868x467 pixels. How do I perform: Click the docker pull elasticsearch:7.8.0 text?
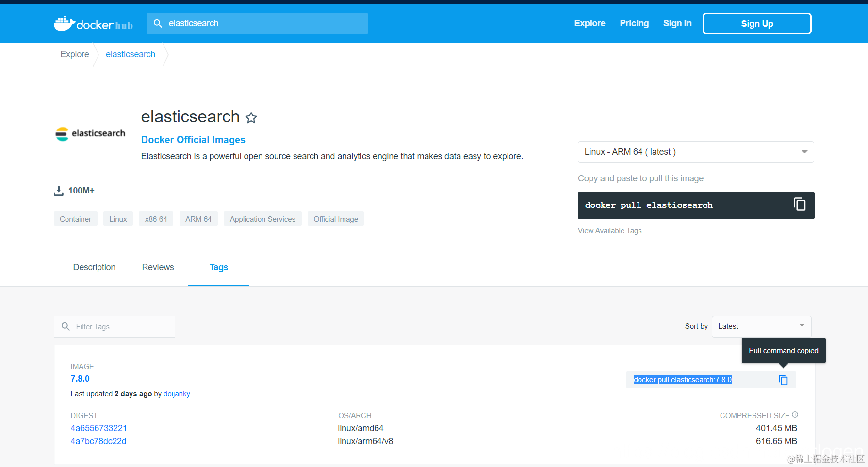(x=683, y=380)
